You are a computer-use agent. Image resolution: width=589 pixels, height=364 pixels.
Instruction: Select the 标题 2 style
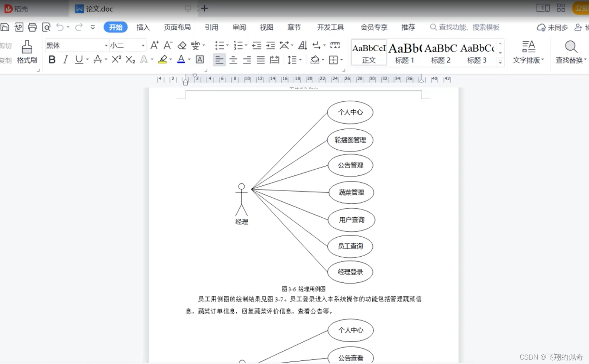click(441, 52)
